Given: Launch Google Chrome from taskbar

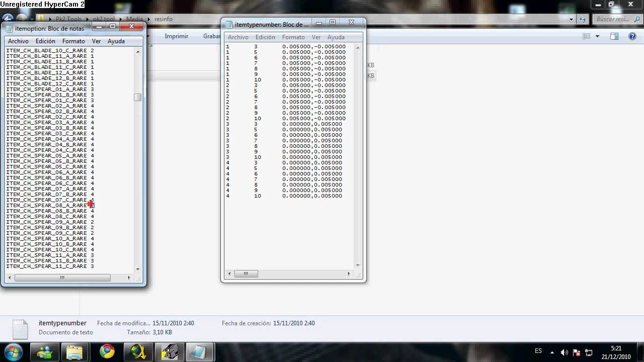Looking at the screenshot, I should tap(107, 352).
